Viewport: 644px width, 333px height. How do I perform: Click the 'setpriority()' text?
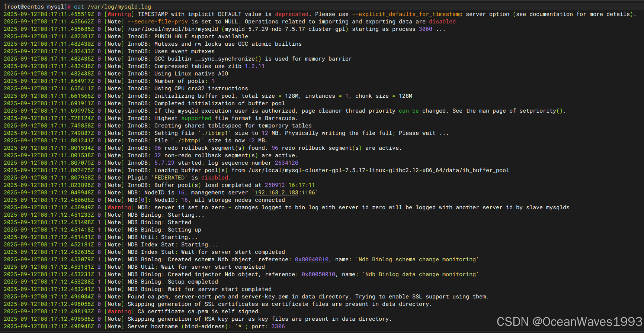tap(541, 111)
